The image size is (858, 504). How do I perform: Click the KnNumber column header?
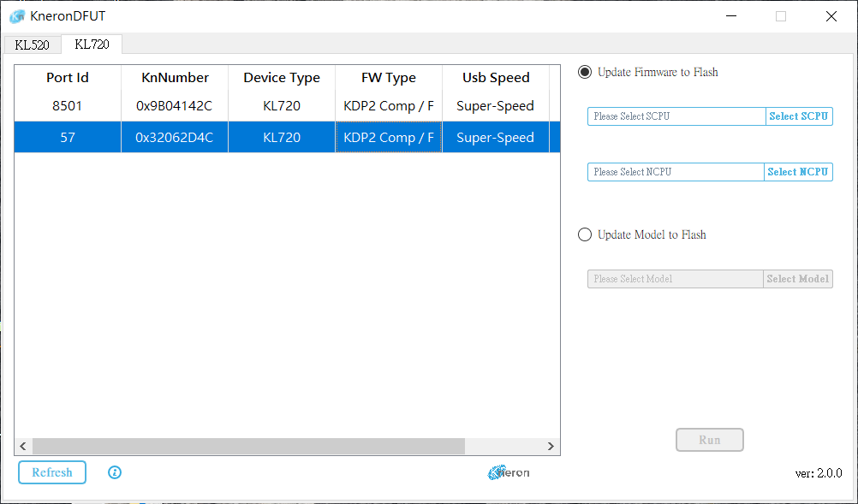[x=175, y=78]
